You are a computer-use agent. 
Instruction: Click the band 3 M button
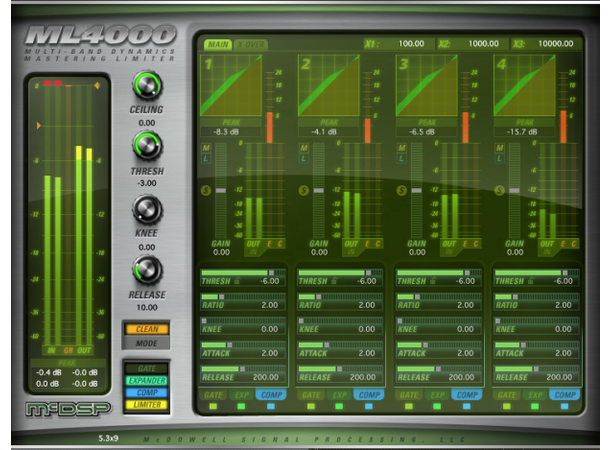[x=402, y=148]
